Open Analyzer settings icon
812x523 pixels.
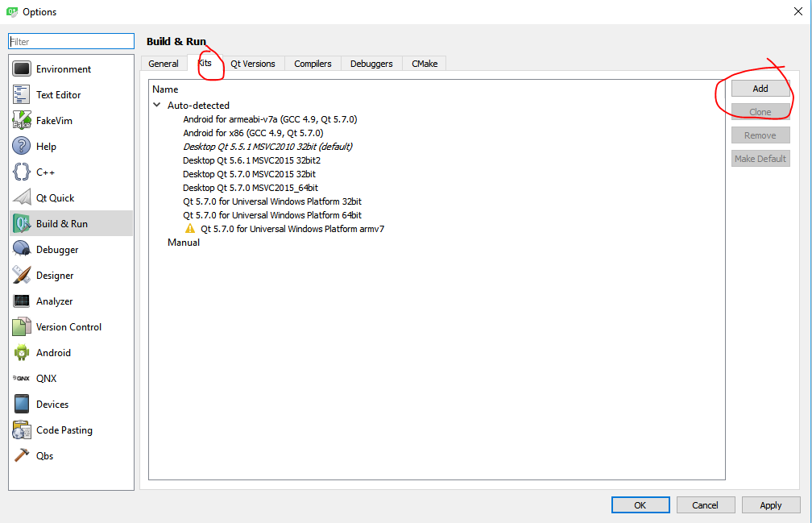pos(22,301)
